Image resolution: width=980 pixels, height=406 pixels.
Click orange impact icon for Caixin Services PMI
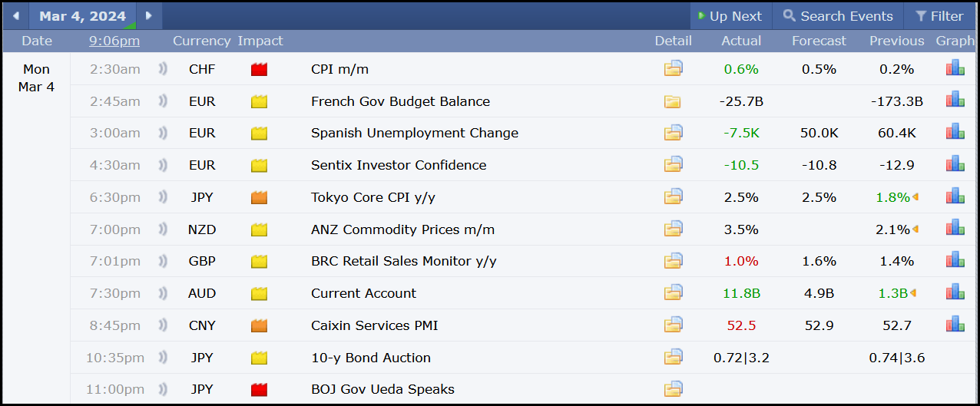(x=259, y=325)
